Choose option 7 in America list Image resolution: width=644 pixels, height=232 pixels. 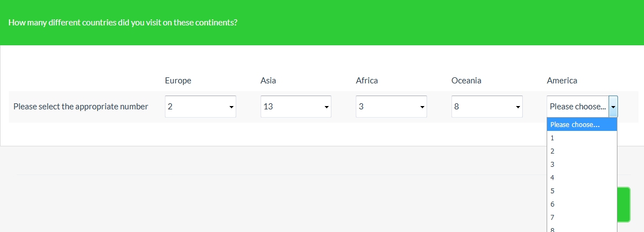point(581,218)
